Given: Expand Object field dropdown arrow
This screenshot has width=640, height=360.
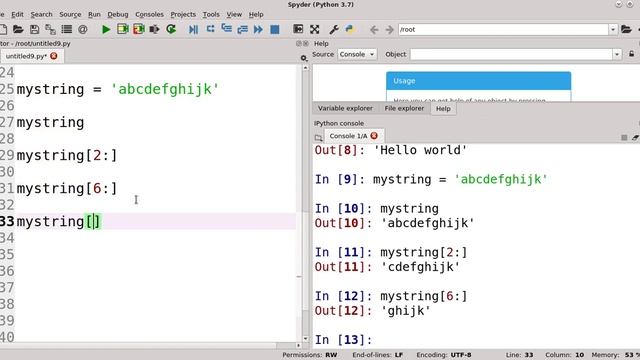Looking at the screenshot, I should pyautogui.click(x=617, y=54).
